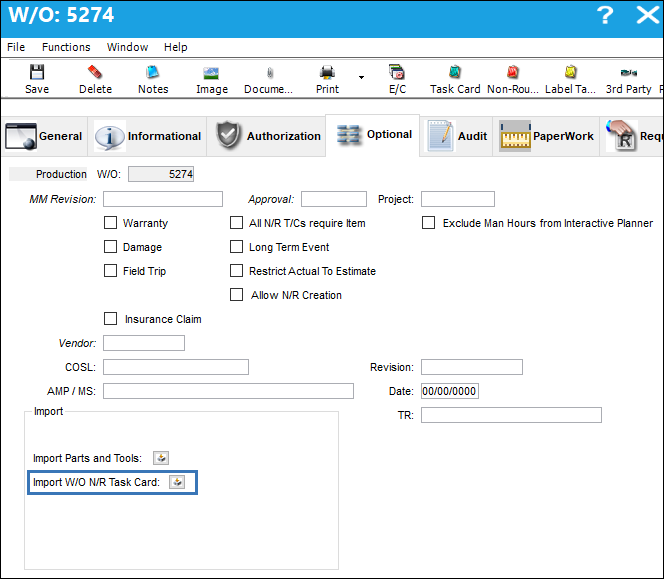
Task: Switch to the Audit tab
Action: pos(456,136)
